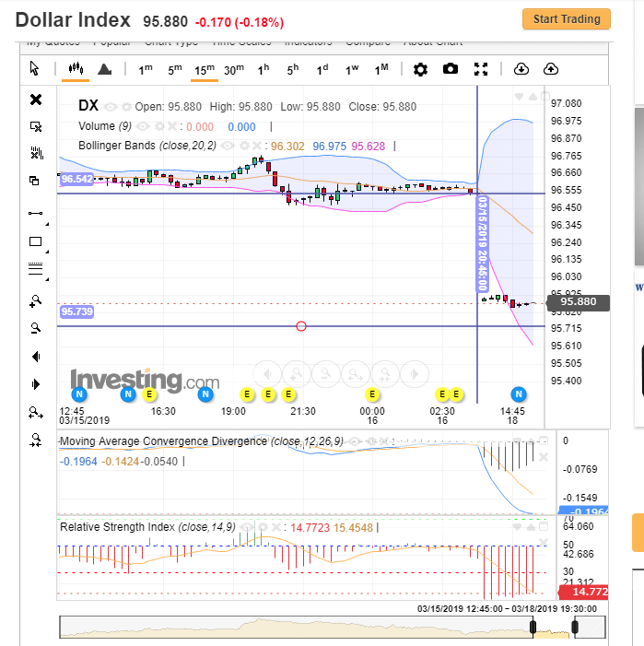This screenshot has height=646, width=644.
Task: Click the cloud upload (save chart) icon
Action: point(551,69)
